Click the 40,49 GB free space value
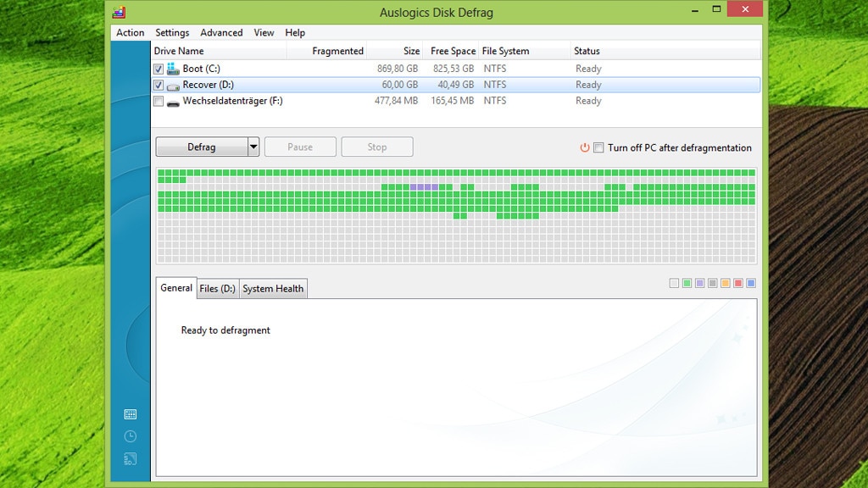 point(455,85)
